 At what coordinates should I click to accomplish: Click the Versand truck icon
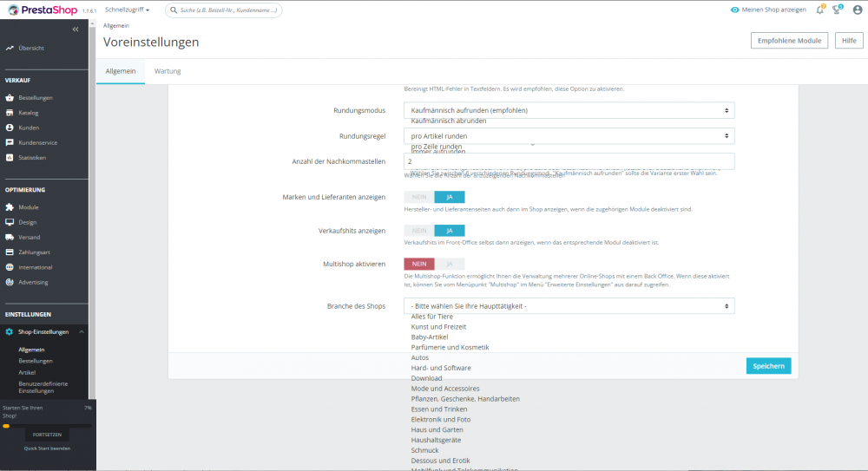pos(10,238)
